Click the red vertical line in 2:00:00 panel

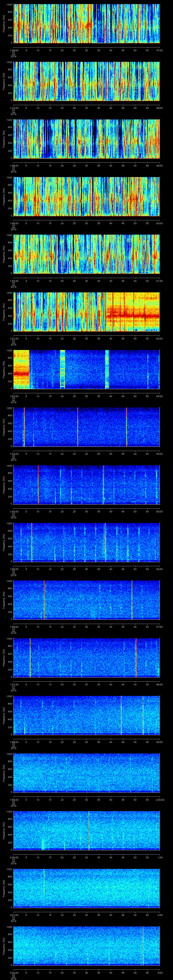pos(89,831)
